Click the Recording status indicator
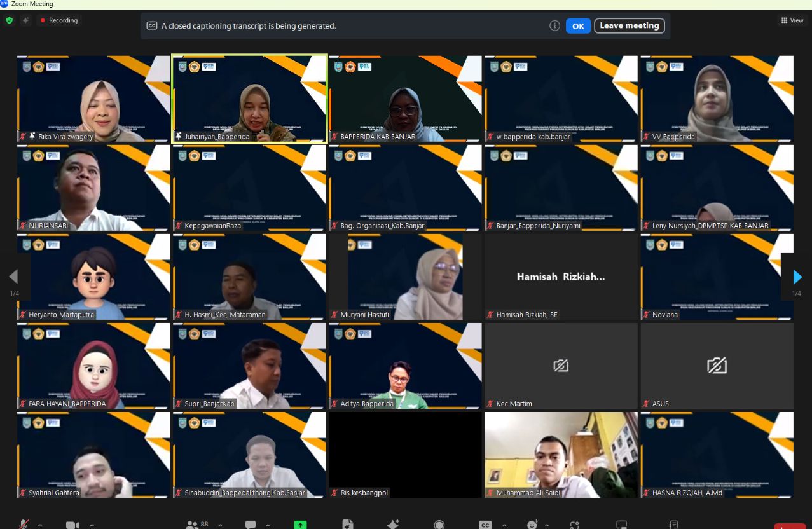Screen dimensions: 812x529 click(58, 20)
